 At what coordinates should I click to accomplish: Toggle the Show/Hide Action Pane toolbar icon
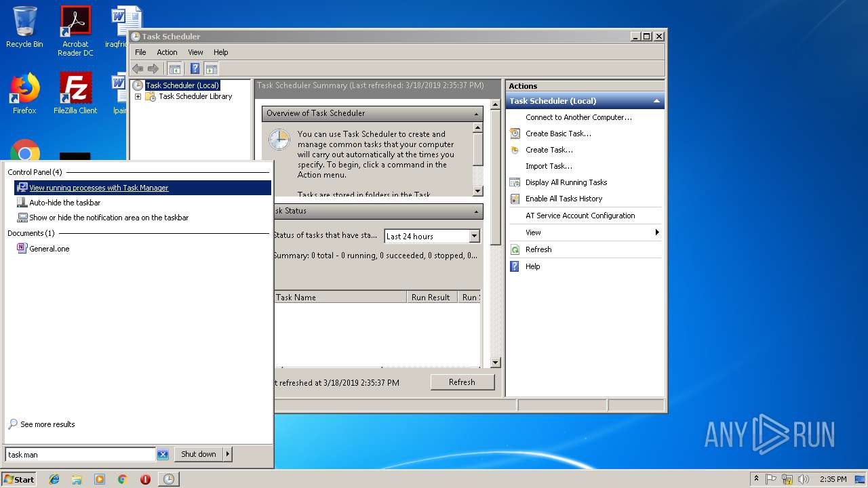212,68
